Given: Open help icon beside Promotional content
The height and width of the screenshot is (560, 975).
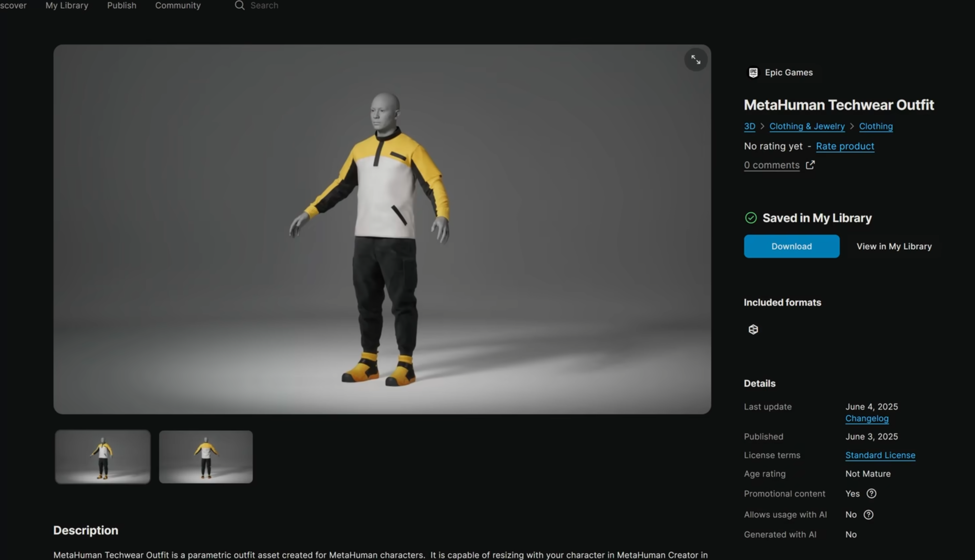Looking at the screenshot, I should pos(871,494).
